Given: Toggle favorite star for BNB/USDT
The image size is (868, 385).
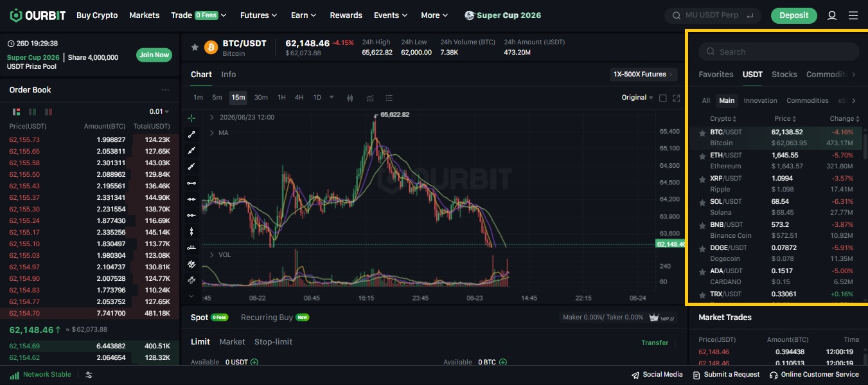Looking at the screenshot, I should (x=702, y=226).
